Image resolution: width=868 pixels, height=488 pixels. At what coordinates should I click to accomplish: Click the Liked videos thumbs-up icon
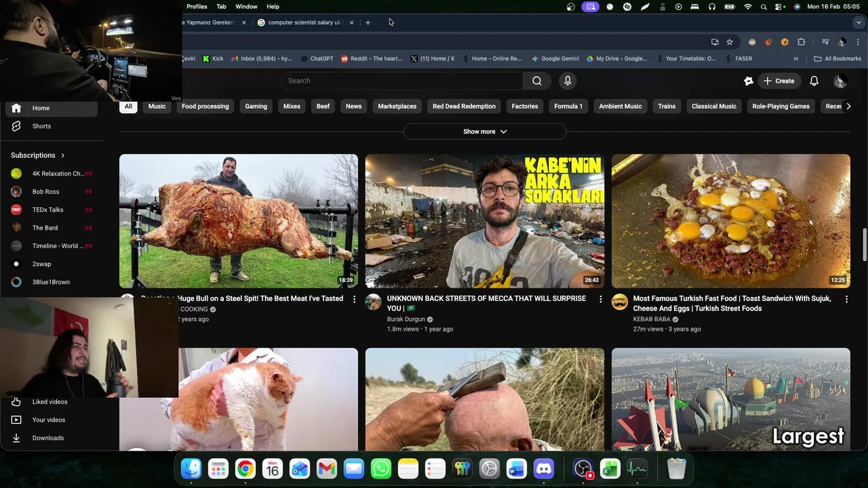16,402
